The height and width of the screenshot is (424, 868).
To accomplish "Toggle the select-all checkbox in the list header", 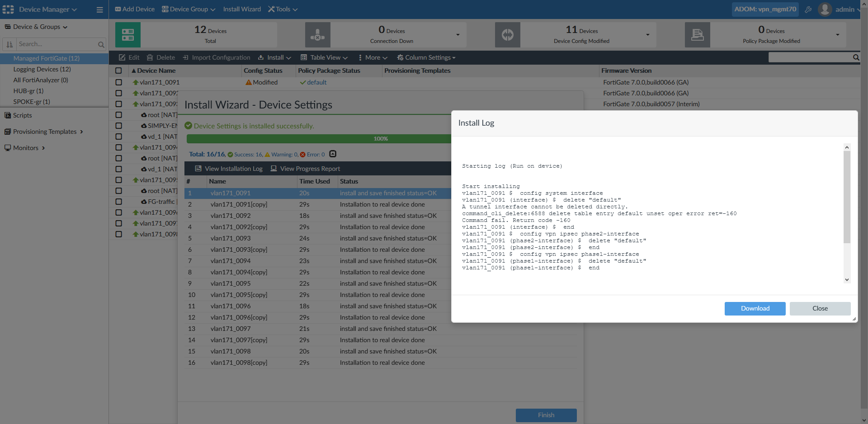I will [x=119, y=71].
